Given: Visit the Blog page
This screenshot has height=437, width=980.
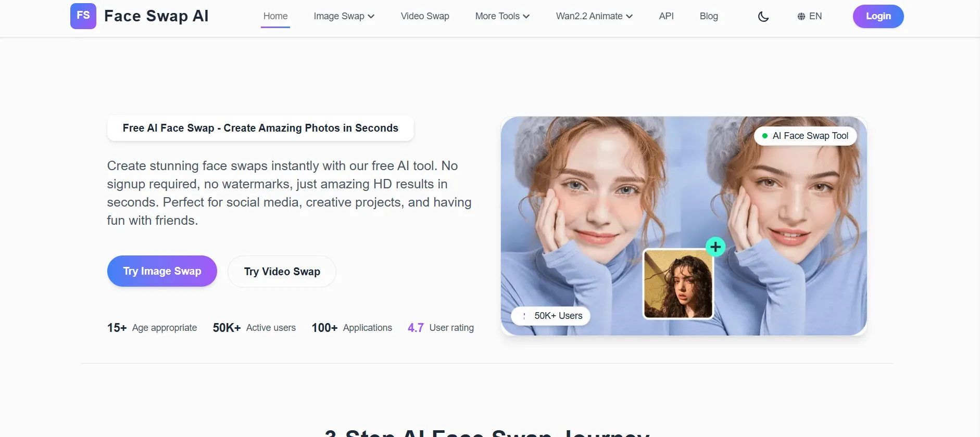Looking at the screenshot, I should (x=709, y=16).
